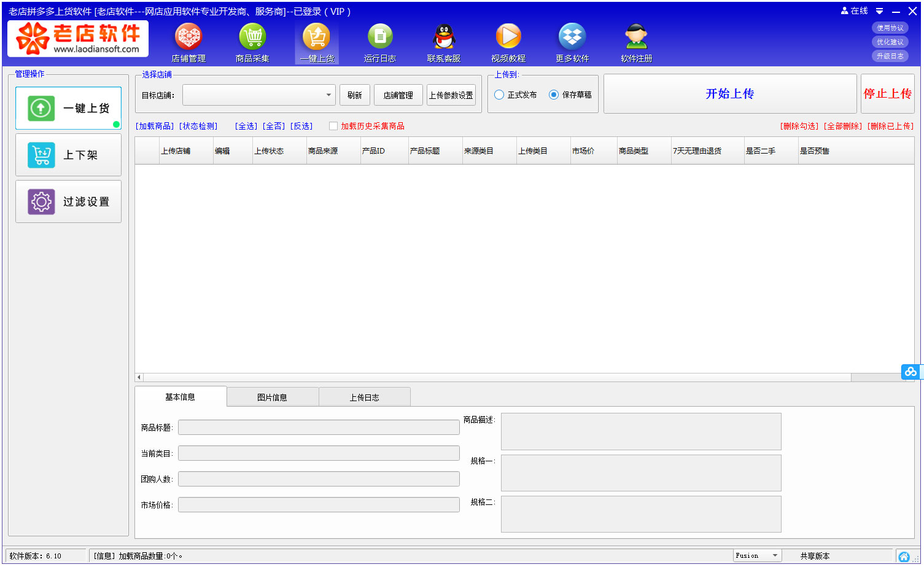Viewport: 924px width, 567px height.
Task: Click the 更多软件 more software icon
Action: click(572, 37)
